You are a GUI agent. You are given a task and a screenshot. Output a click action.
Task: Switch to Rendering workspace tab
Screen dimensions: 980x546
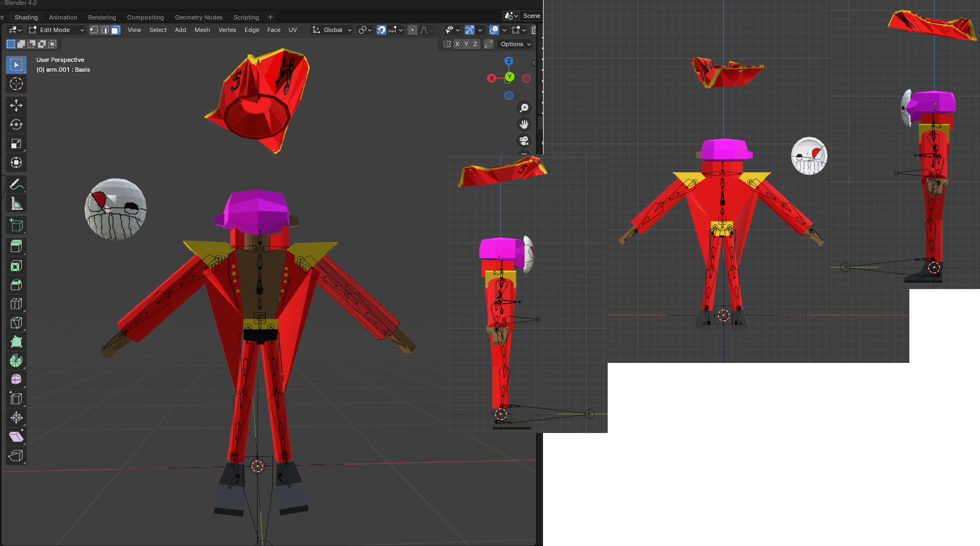click(102, 17)
